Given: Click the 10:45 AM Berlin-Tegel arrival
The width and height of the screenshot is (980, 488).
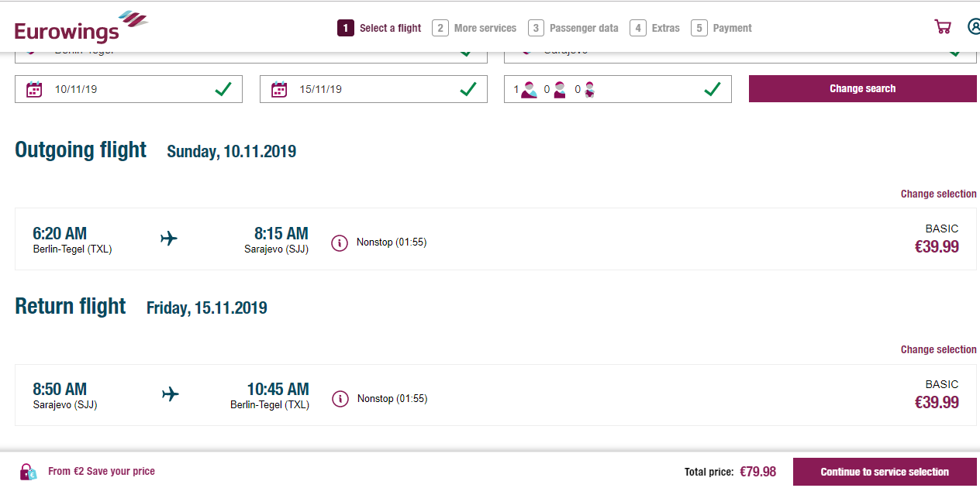Looking at the screenshot, I should (270, 395).
